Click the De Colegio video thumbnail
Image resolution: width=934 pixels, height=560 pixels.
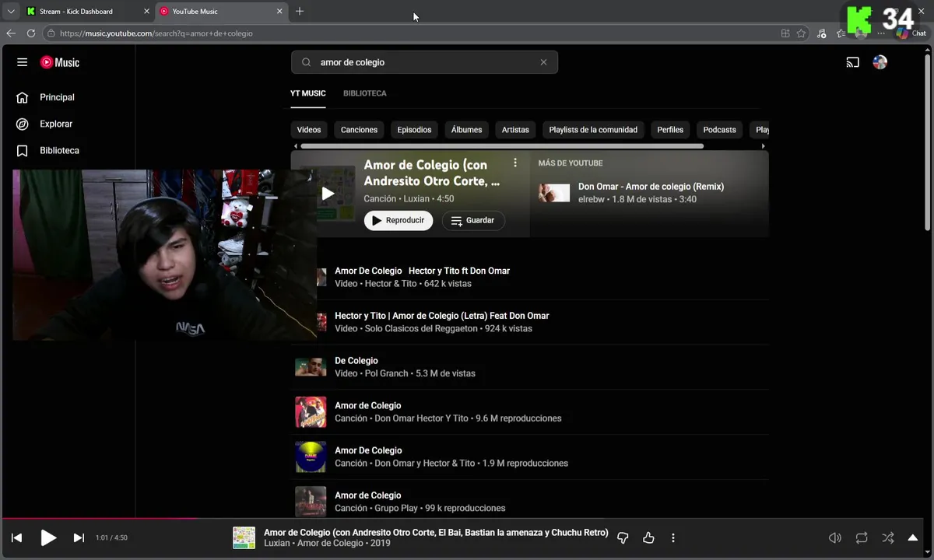[x=311, y=367]
